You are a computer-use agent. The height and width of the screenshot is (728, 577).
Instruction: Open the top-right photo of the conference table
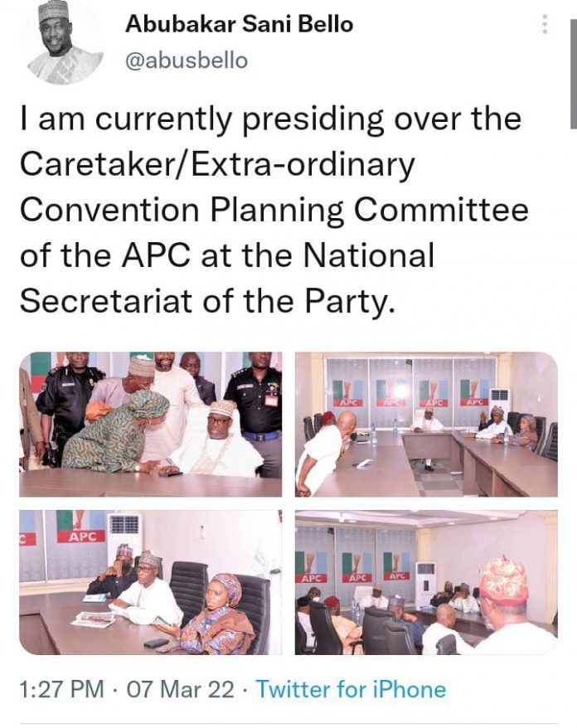(426, 425)
